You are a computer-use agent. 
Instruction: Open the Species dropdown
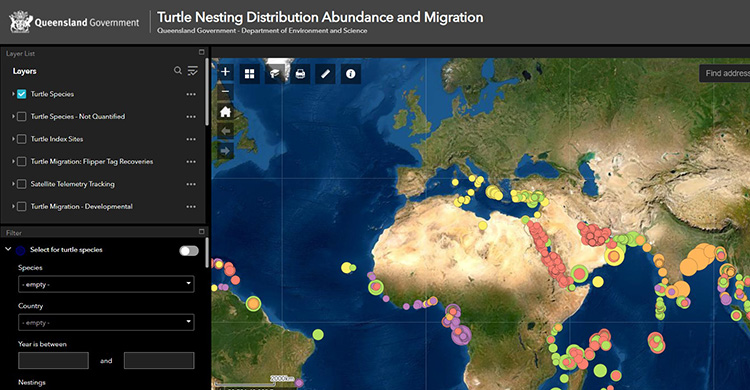click(x=106, y=284)
